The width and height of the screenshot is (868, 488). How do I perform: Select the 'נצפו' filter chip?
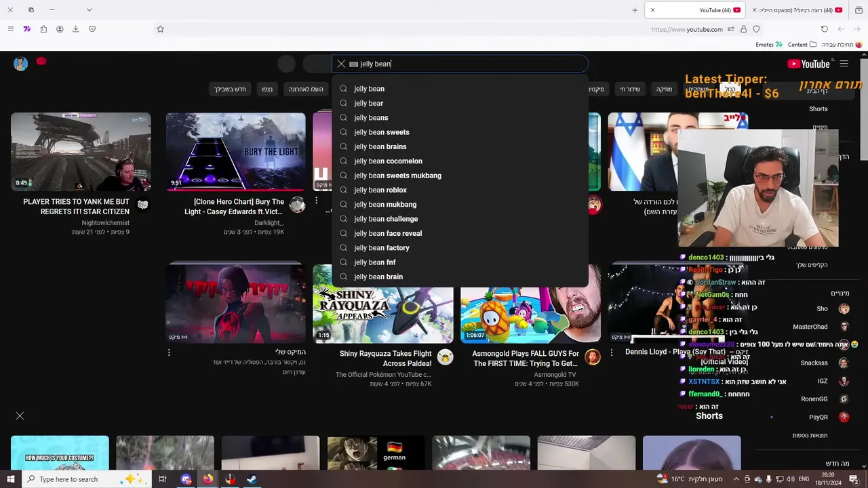tap(267, 89)
